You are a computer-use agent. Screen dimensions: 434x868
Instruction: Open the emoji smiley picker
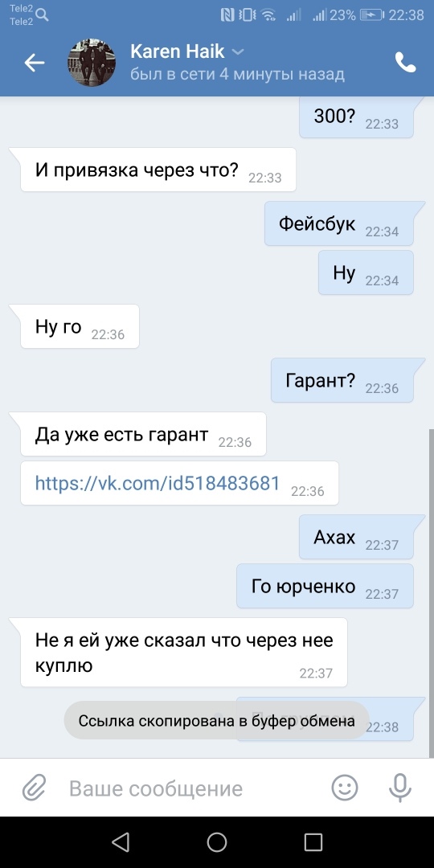[345, 787]
